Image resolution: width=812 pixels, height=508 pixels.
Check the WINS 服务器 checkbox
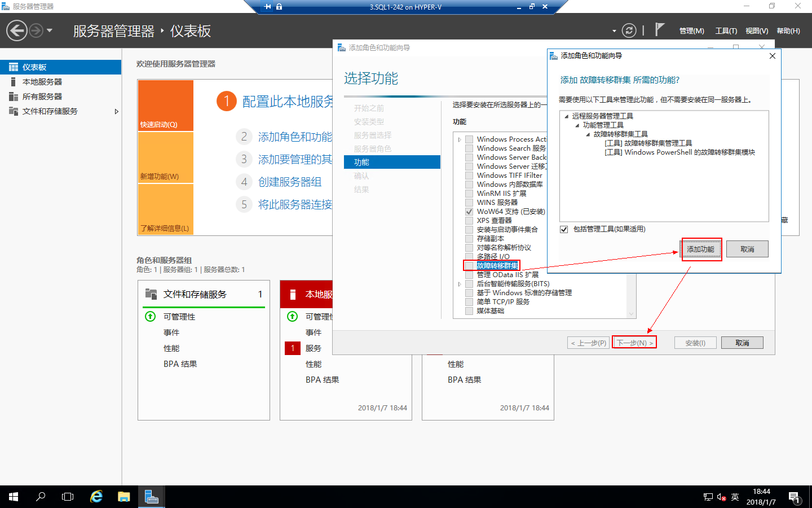[x=469, y=203]
